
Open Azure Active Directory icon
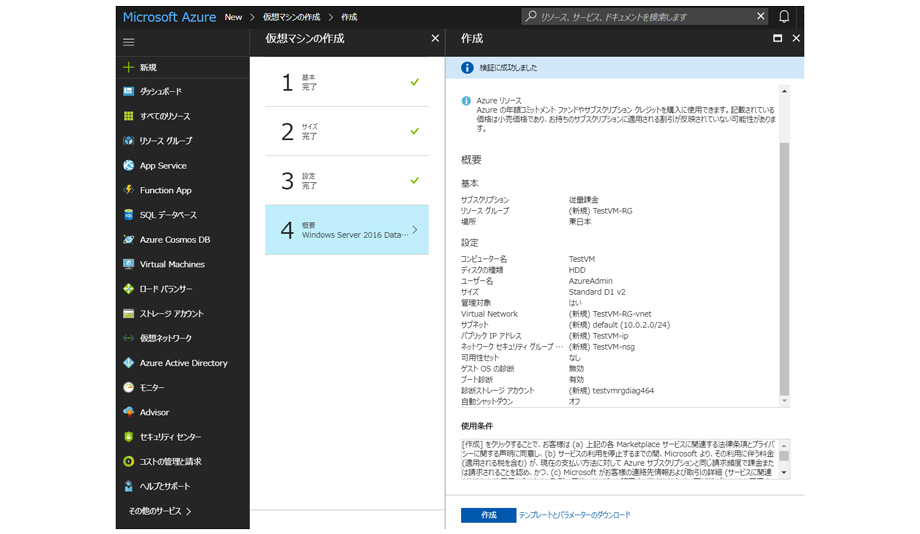(x=129, y=363)
